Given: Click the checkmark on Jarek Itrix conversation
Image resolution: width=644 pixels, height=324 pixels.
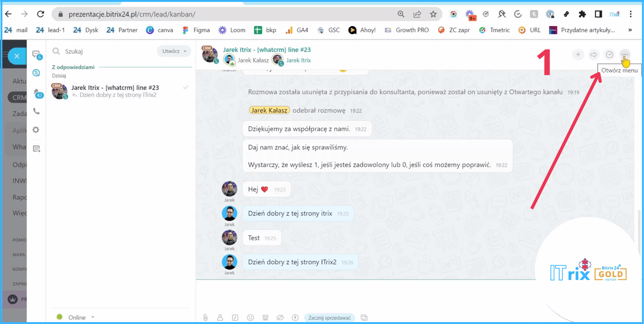Looking at the screenshot, I should tap(186, 87).
